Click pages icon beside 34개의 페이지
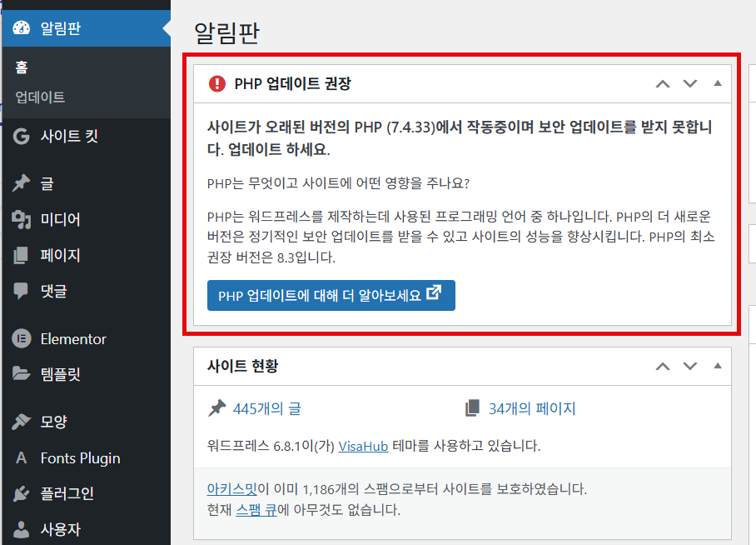756x545 pixels. (473, 407)
